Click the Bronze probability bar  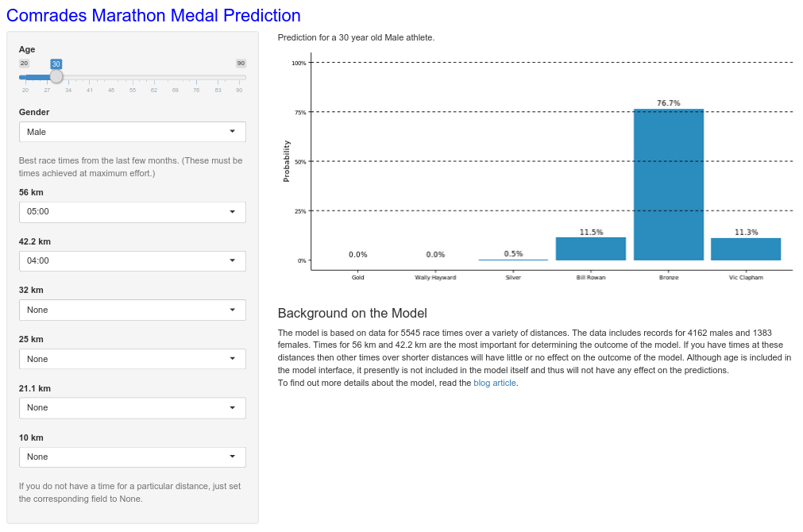[x=668, y=187]
